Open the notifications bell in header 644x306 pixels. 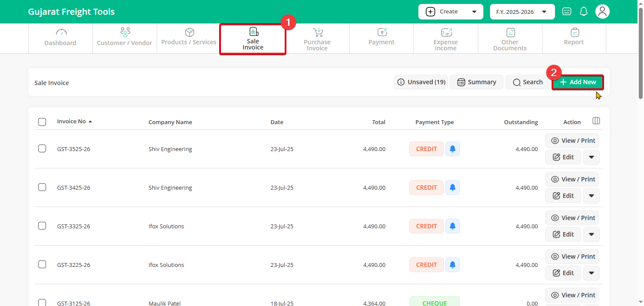(584, 12)
